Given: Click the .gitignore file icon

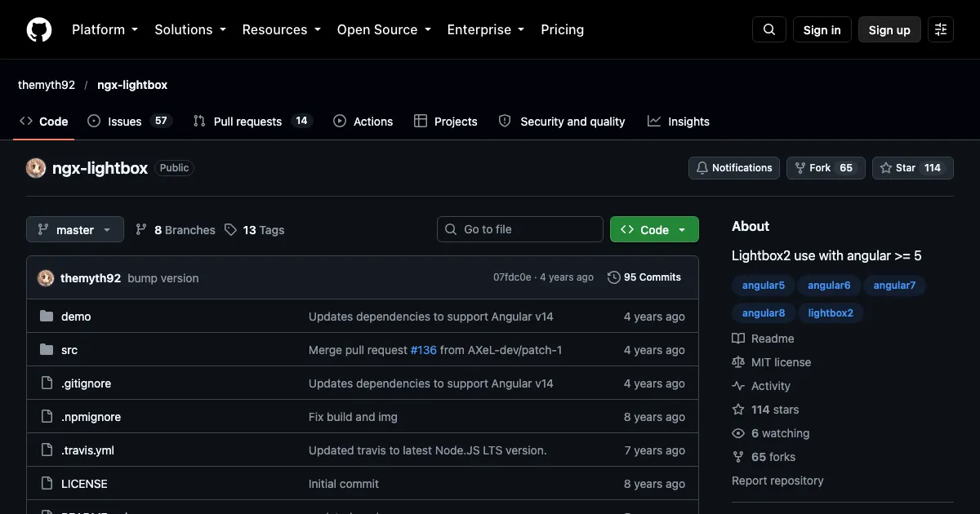Looking at the screenshot, I should 47,383.
